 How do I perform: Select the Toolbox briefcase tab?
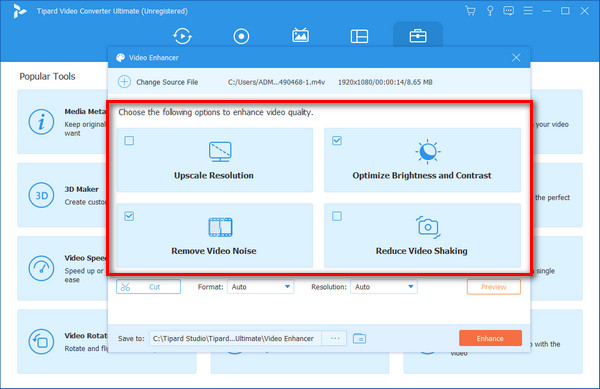pyautogui.click(x=418, y=36)
